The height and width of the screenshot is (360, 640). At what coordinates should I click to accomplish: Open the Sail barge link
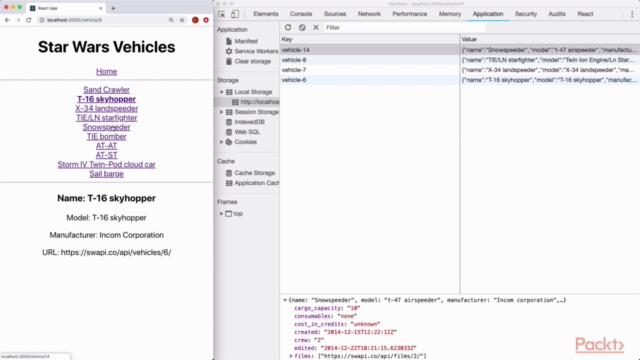click(x=107, y=174)
